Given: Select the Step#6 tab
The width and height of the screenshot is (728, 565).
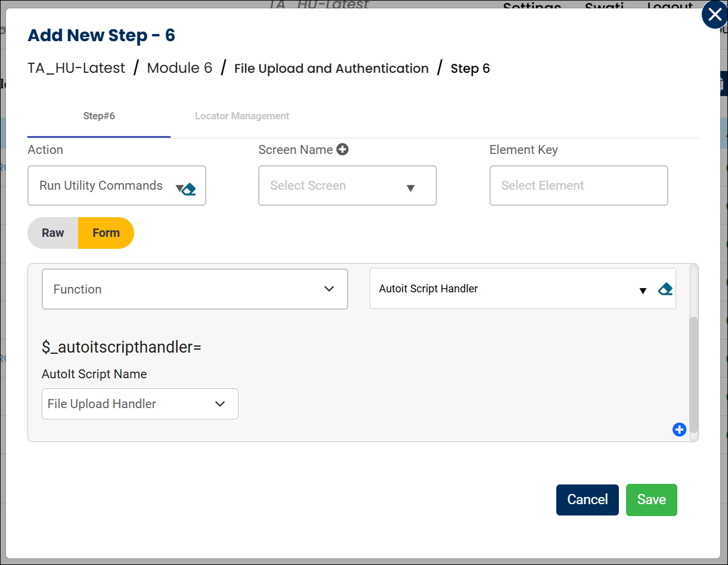Looking at the screenshot, I should click(x=99, y=116).
